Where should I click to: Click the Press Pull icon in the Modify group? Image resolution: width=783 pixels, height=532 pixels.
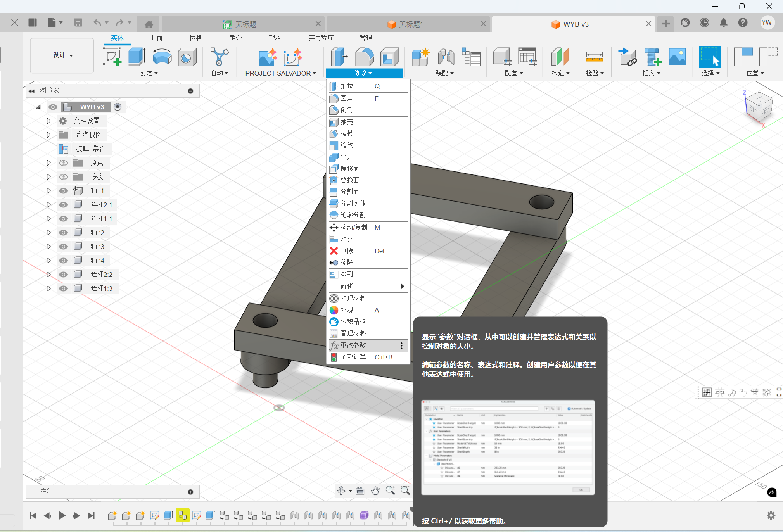[339, 57]
